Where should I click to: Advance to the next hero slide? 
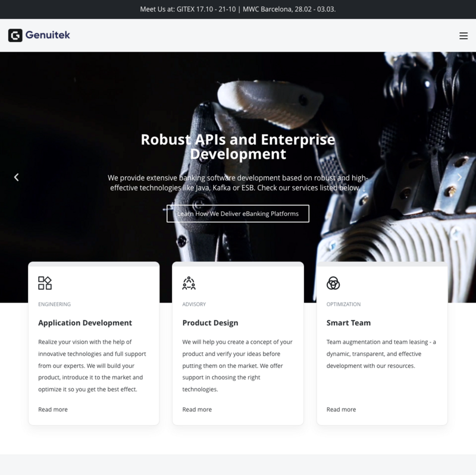(459, 177)
